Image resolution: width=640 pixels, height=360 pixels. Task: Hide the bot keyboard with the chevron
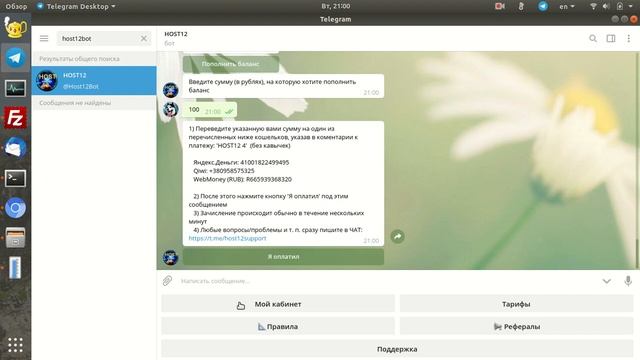click(x=607, y=281)
